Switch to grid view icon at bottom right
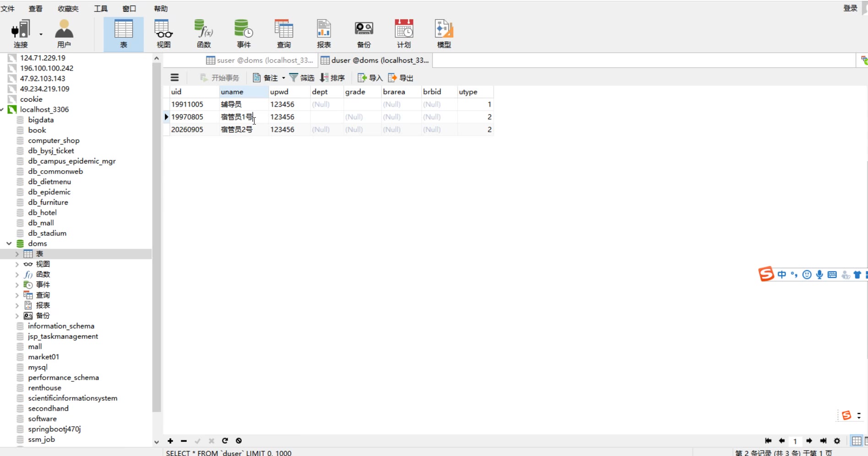868x456 pixels. point(856,441)
